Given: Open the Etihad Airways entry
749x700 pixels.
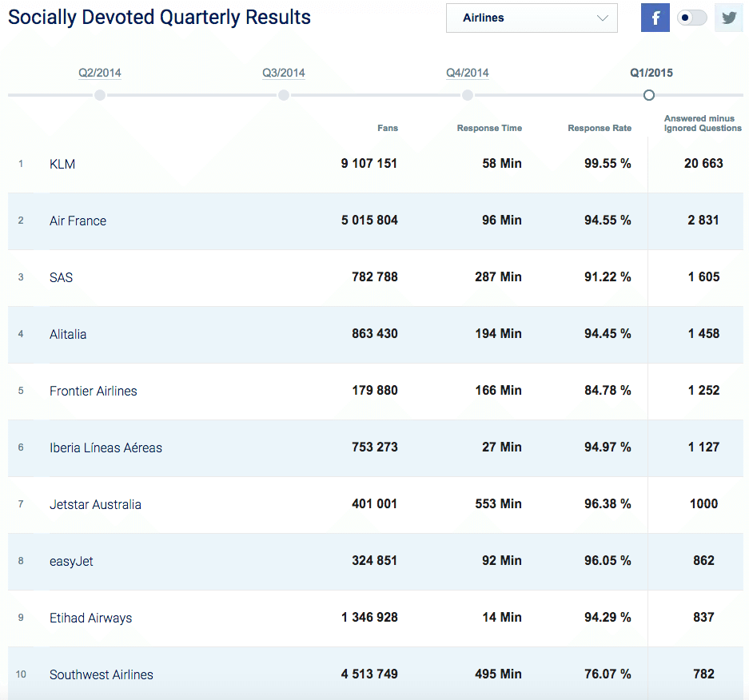Looking at the screenshot, I should coord(91,618).
